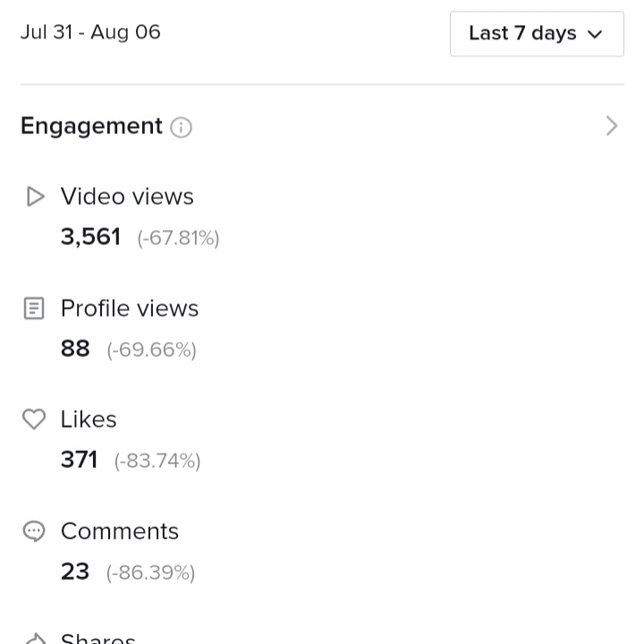Click the Engagement info icon

pos(181,127)
